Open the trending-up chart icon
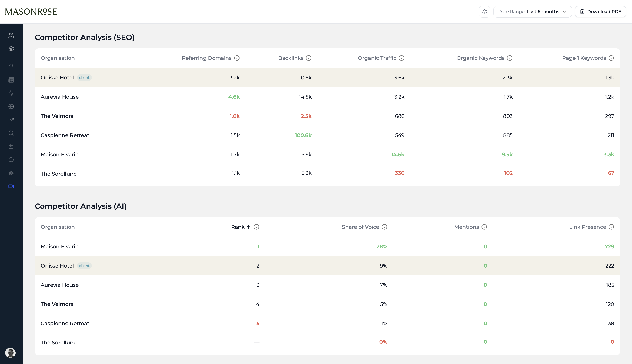 point(11,120)
